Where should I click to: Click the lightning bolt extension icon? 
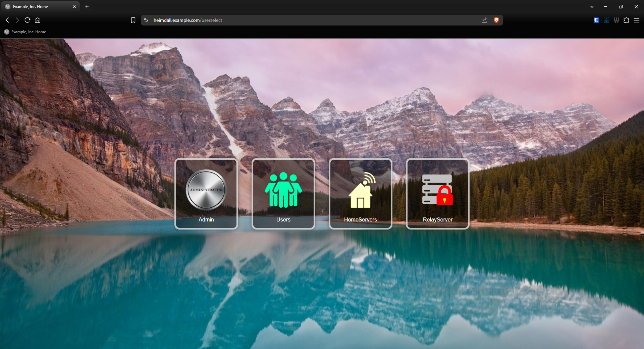point(606,20)
